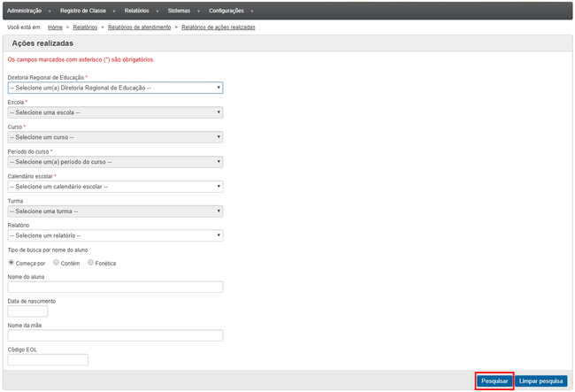Select the Começa por radio button

tap(11, 263)
